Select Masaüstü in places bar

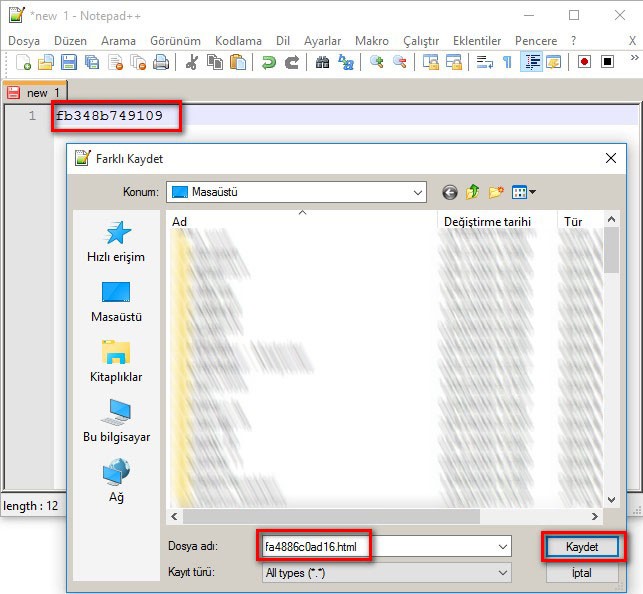(x=116, y=302)
